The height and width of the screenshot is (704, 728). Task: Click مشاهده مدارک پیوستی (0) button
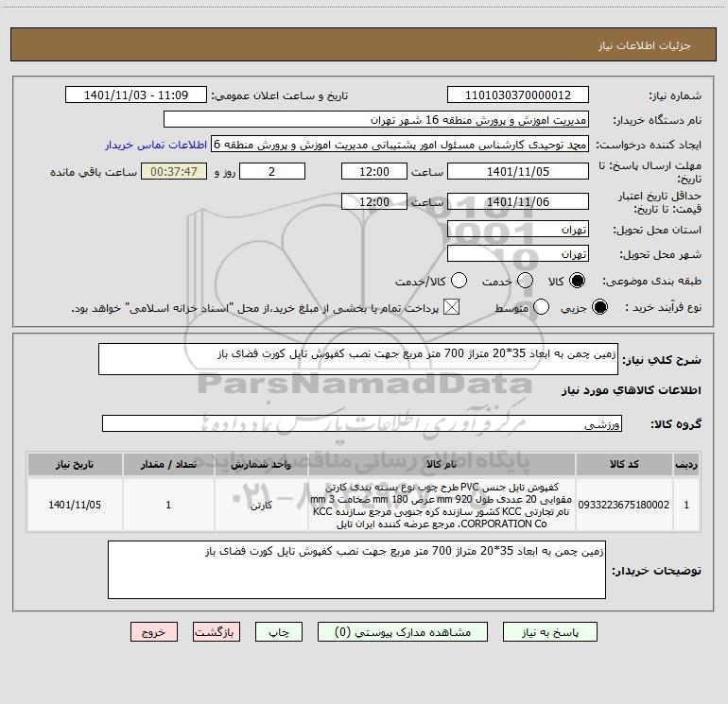(403, 632)
